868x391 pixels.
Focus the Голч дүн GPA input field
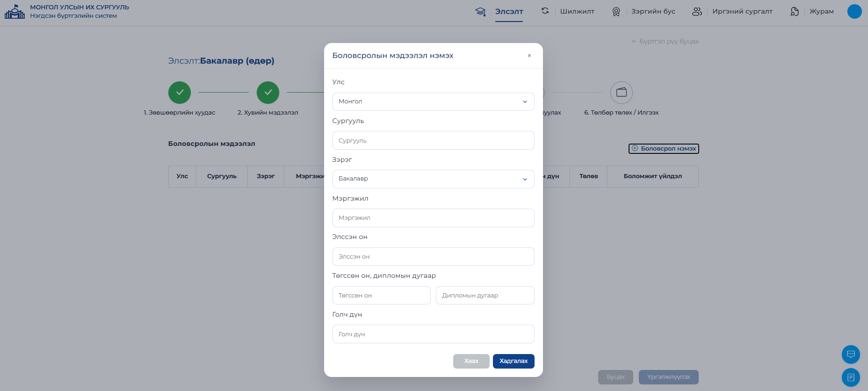tap(434, 334)
